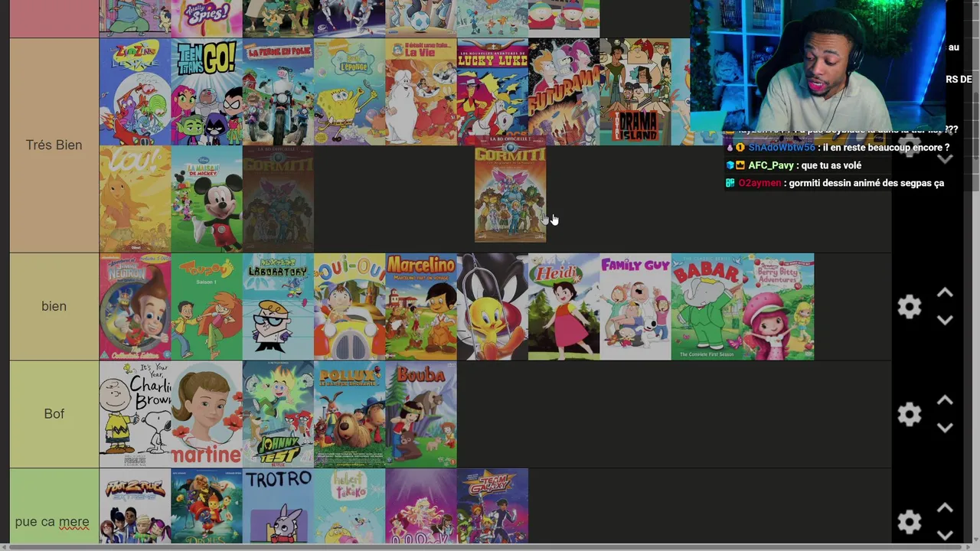The image size is (980, 551).
Task: Move the 'Bof' tier down with arrow
Action: [x=945, y=427]
